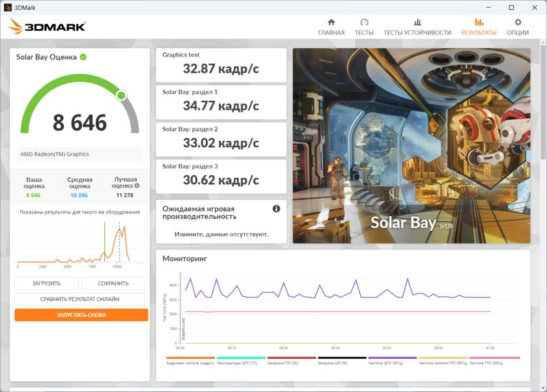Toggle Частота памяти ГПУ legend swatch
Viewport: 547px width, 392px height.
[x=443, y=357]
